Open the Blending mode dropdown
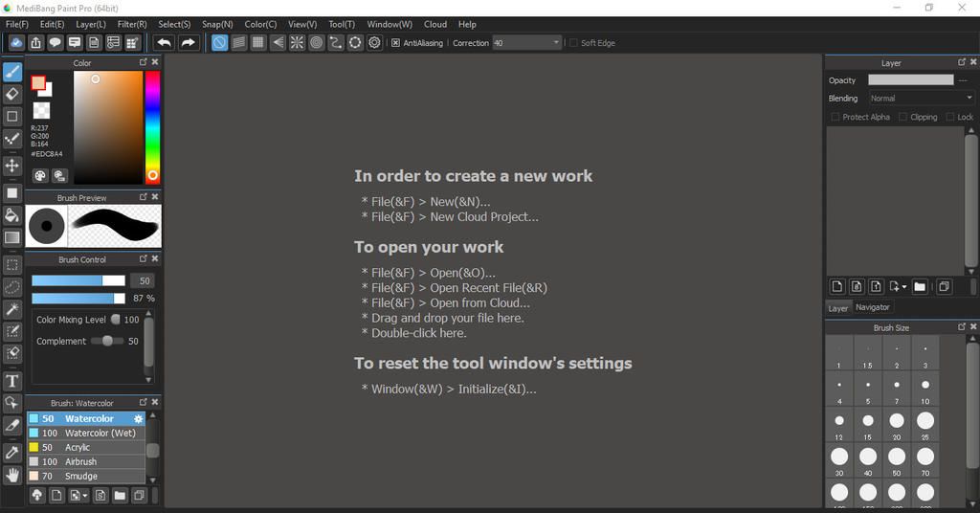Image resolution: width=980 pixels, height=513 pixels. (922, 98)
